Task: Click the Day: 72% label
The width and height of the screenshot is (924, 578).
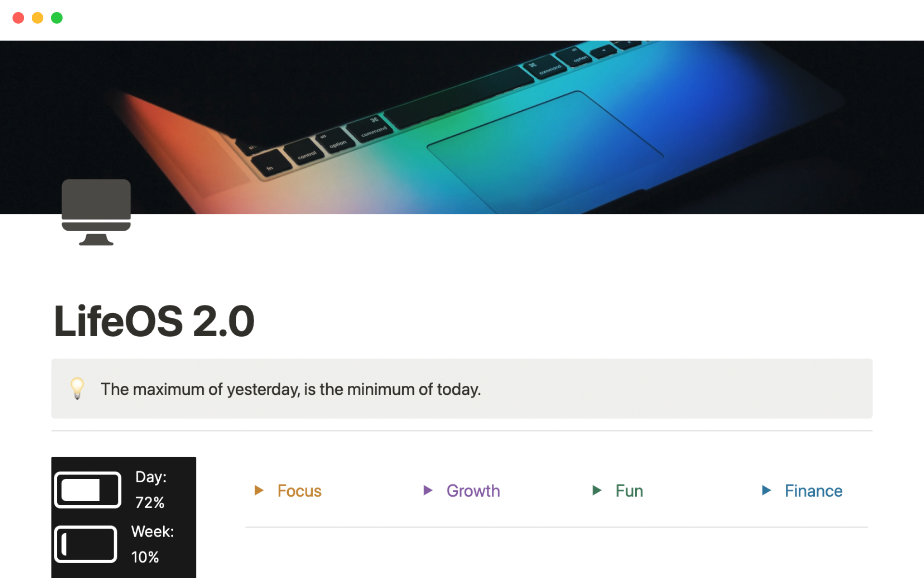Action: click(151, 489)
